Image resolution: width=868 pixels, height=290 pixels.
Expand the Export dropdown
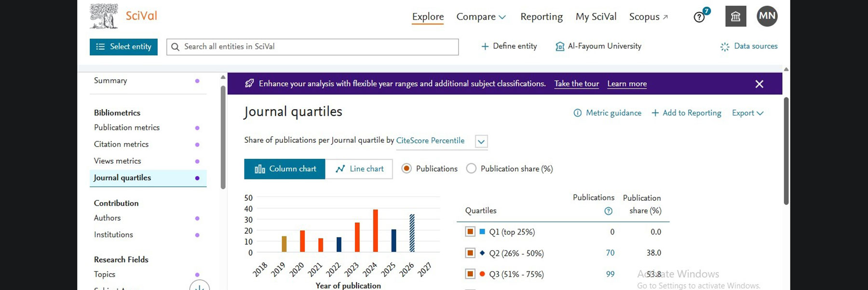coord(748,113)
